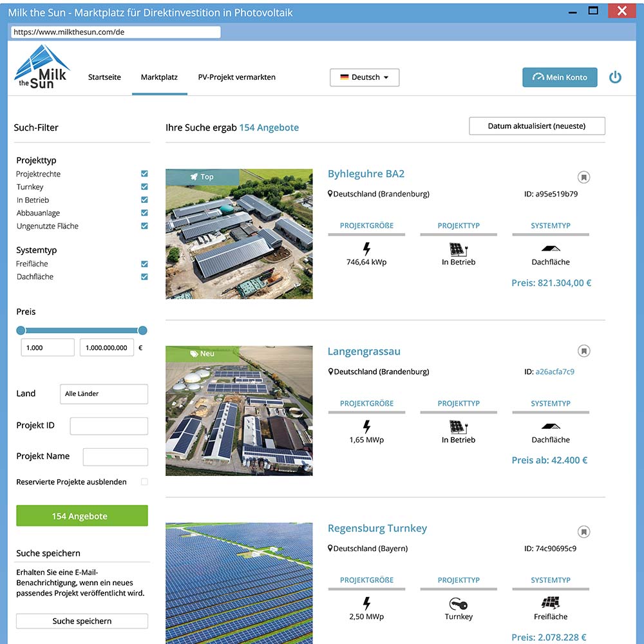Screen dimensions: 644x644
Task: Select the Marktplatz tab
Action: click(159, 77)
